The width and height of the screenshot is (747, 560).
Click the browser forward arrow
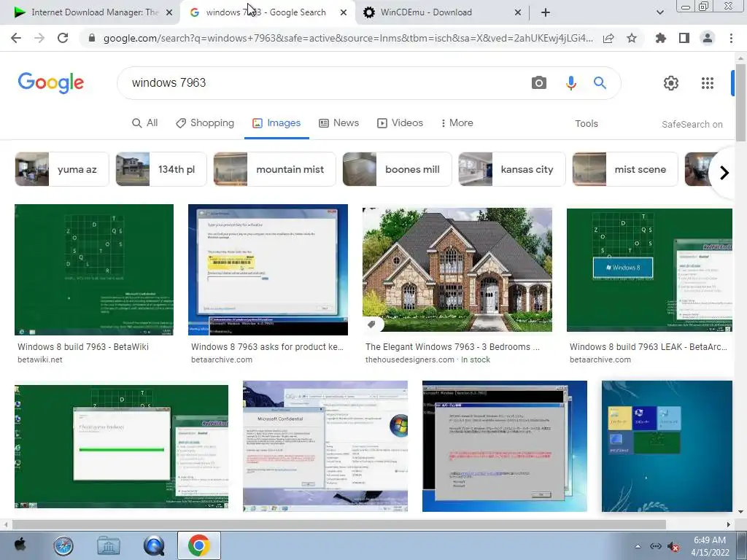coord(39,38)
